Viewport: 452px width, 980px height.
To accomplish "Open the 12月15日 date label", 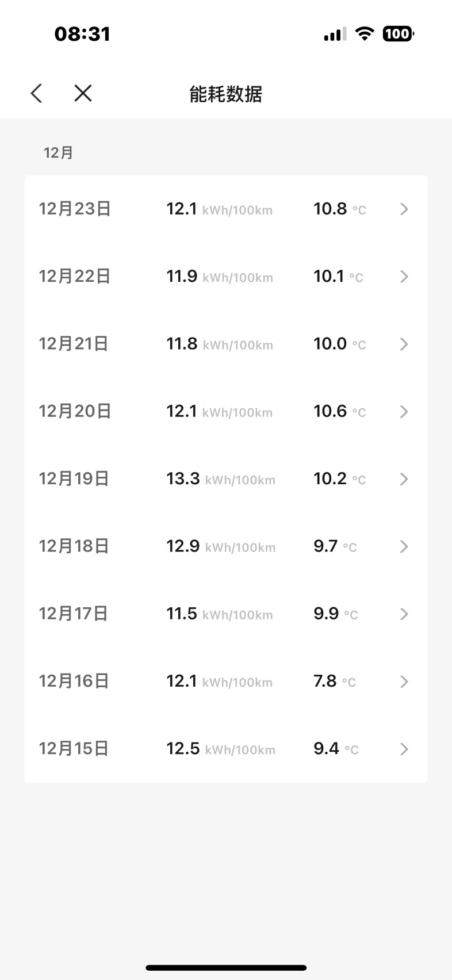I will [74, 749].
